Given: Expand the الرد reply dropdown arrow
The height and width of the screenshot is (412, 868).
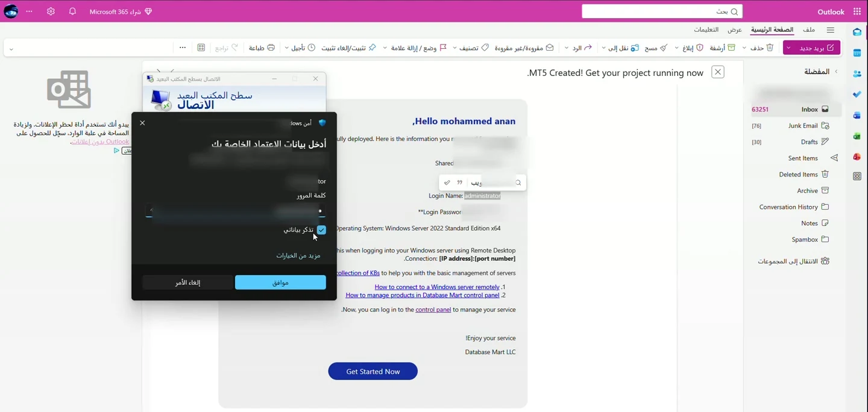Looking at the screenshot, I should coord(567,48).
